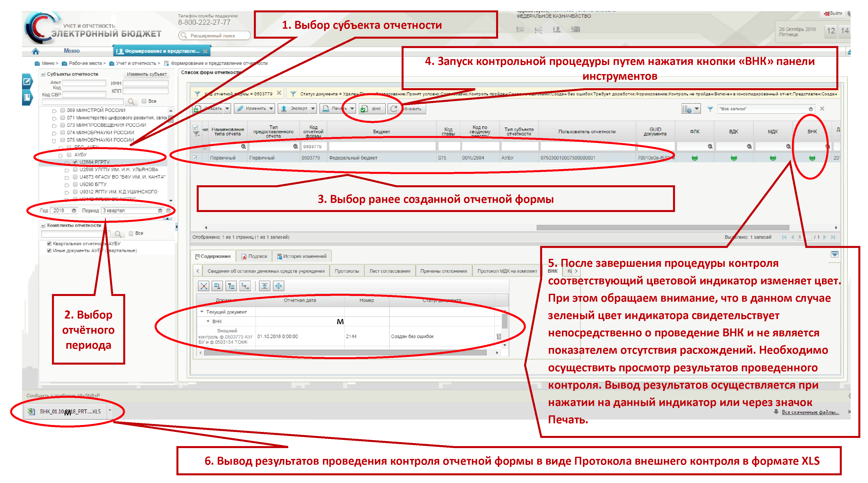Click the Обновить refresh icon
This screenshot has height=483, width=868.
(394, 108)
